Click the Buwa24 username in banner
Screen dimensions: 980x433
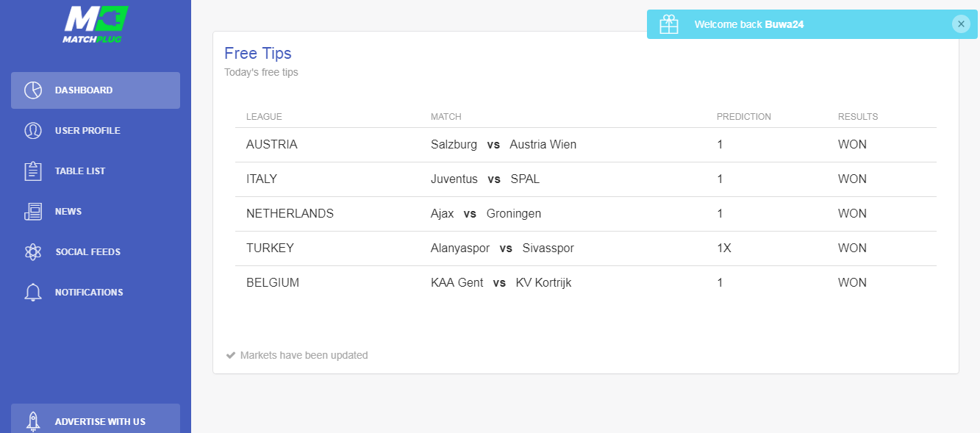click(784, 24)
